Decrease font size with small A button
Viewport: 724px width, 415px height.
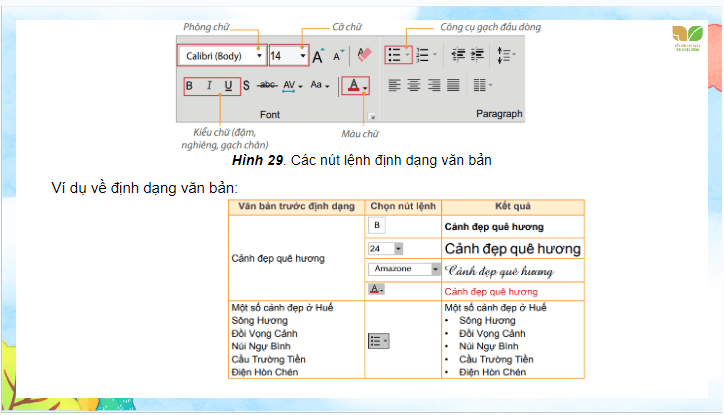pos(338,56)
